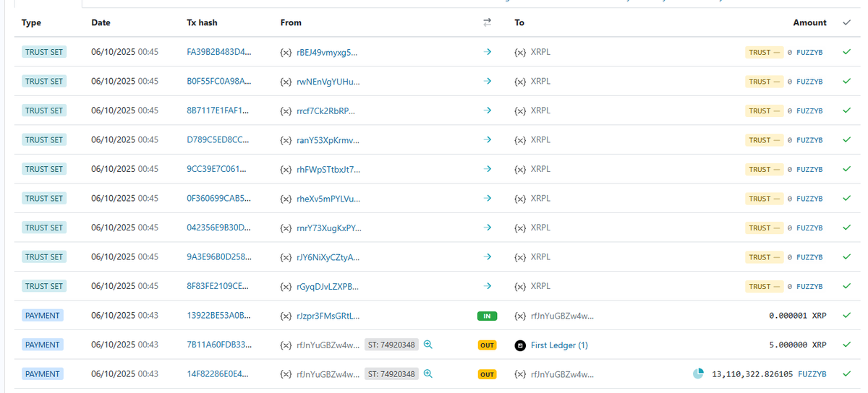
Task: Open transaction 13922BE53A0B
Action: 219,315
